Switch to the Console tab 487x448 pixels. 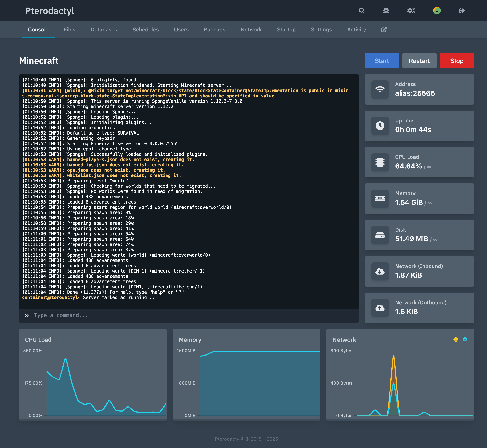38,30
